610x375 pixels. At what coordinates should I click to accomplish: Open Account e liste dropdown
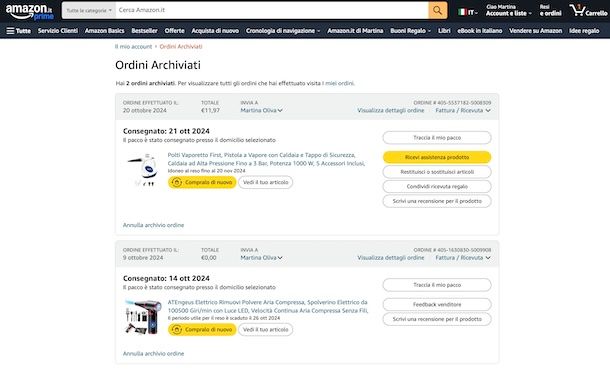pyautogui.click(x=508, y=11)
